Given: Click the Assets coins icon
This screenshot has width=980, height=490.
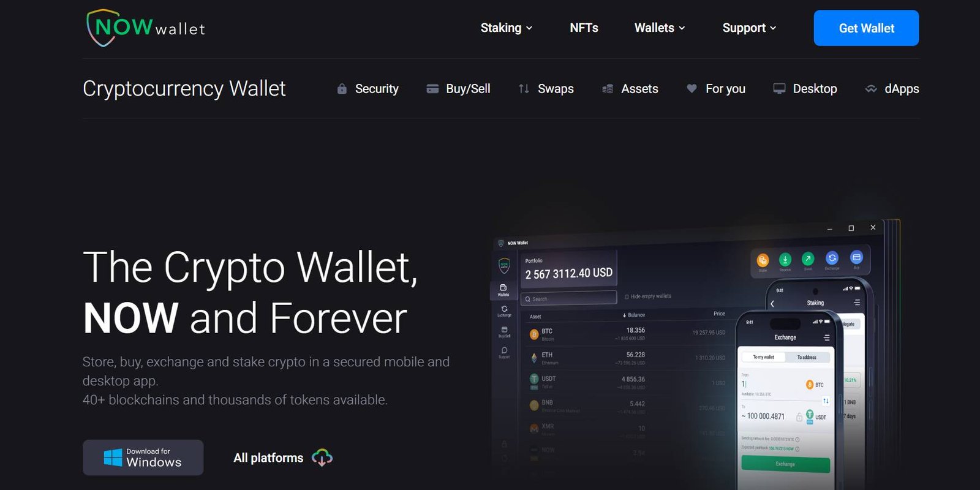Looking at the screenshot, I should 608,89.
